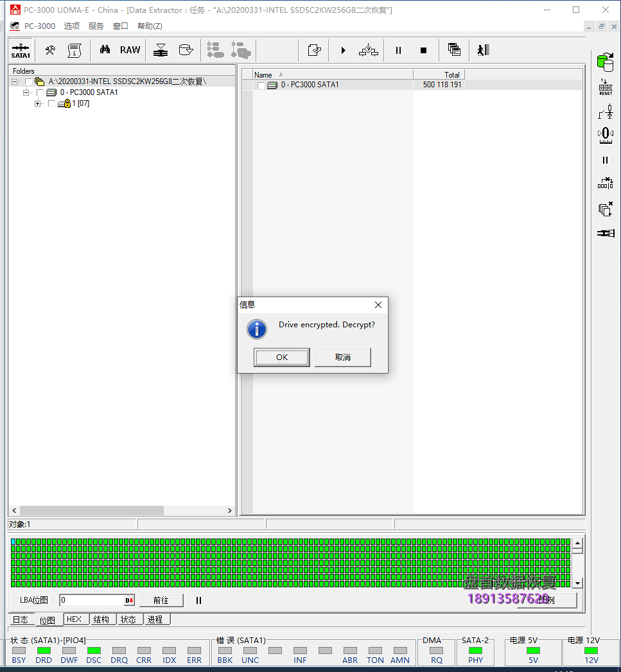
Task: Click the zero ruler sidebar icon
Action: click(606, 135)
